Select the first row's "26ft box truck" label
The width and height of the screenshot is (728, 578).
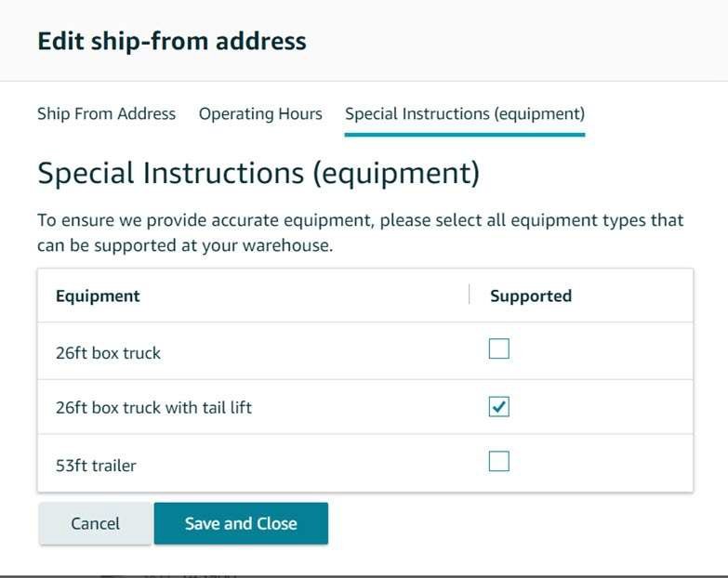click(x=108, y=353)
